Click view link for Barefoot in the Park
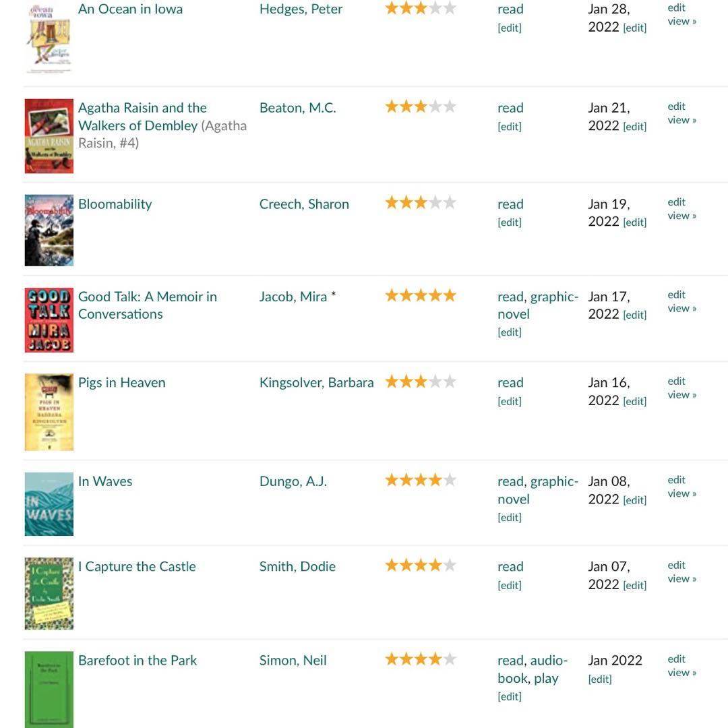Screen dimensions: 728x728 tap(681, 673)
